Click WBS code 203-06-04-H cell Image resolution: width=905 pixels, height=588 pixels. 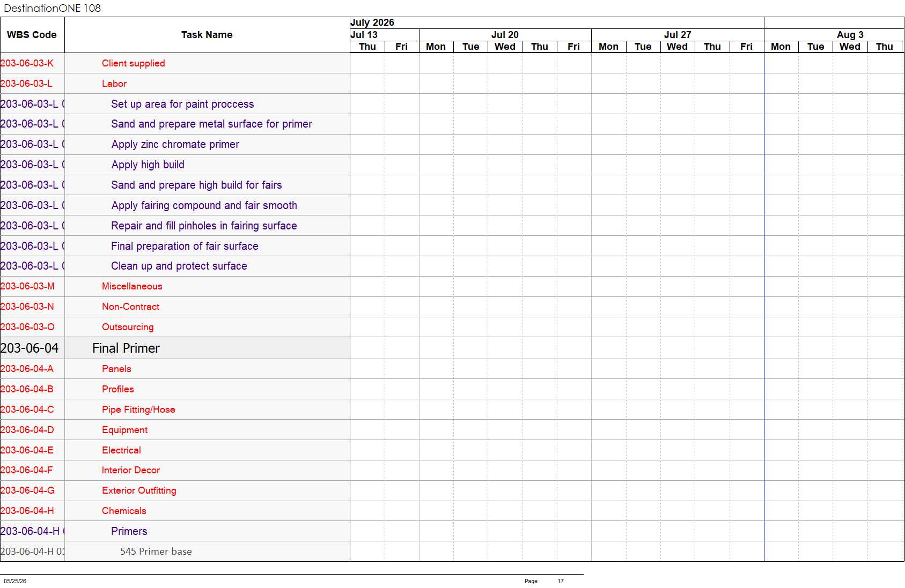click(27, 511)
